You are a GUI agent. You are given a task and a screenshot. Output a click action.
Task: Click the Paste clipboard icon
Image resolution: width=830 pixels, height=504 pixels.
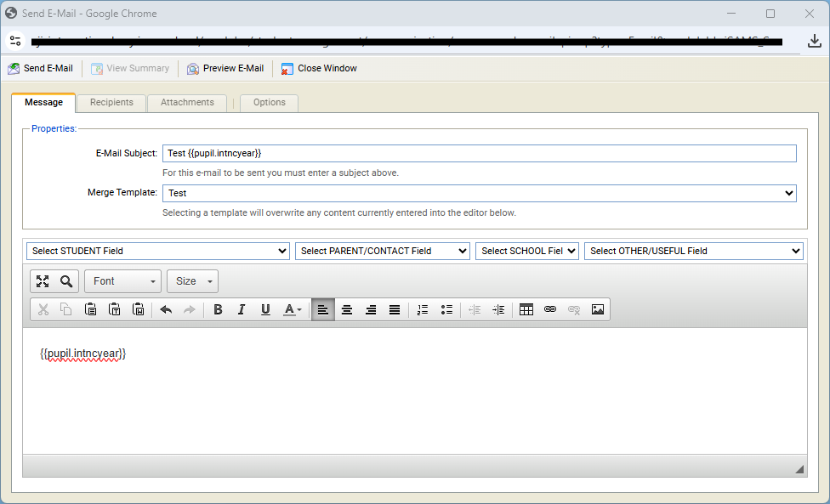click(x=90, y=310)
